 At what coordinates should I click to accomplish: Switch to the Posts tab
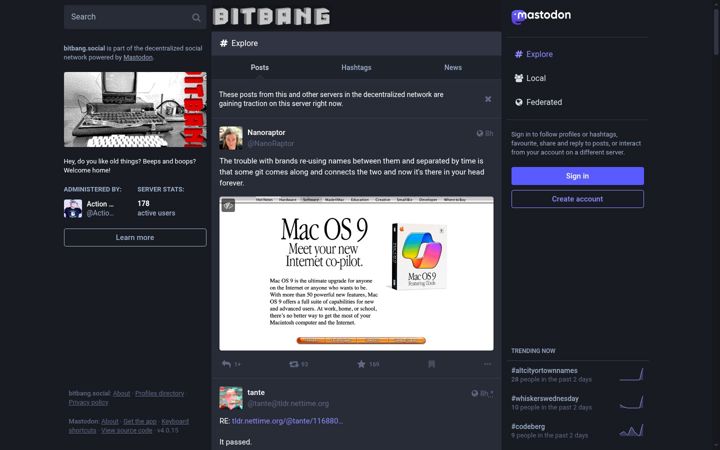259,68
